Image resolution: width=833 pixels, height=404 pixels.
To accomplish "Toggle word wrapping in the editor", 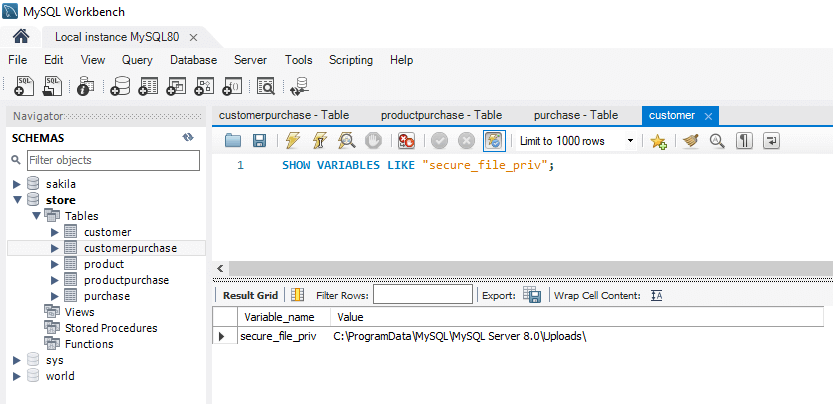I will tap(771, 141).
